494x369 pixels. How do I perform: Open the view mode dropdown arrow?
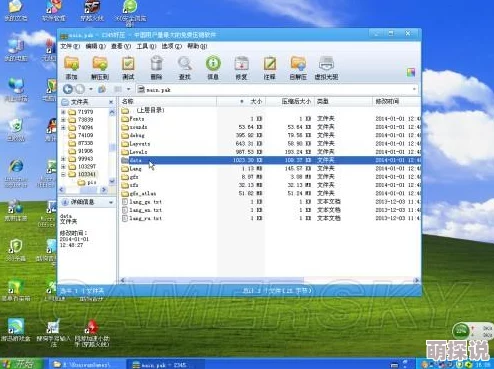click(x=128, y=89)
